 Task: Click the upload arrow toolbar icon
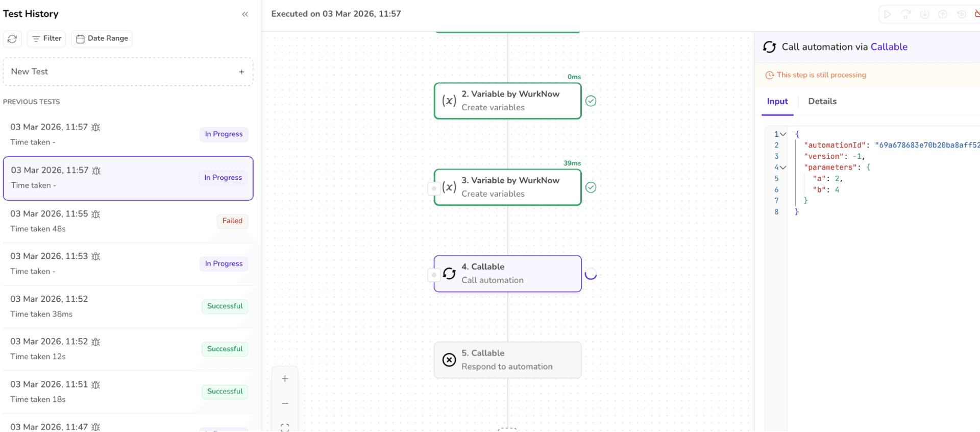[x=943, y=14]
